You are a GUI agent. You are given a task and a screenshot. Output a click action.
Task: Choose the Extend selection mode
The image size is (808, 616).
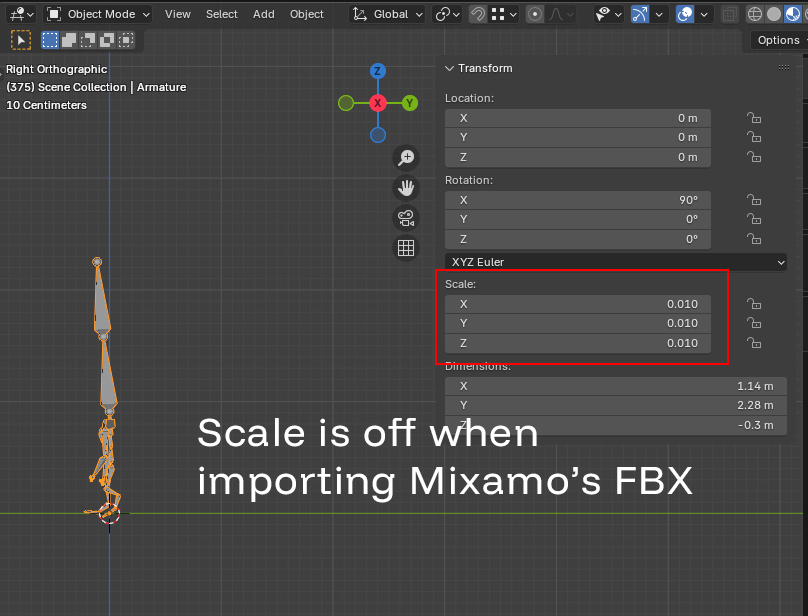[69, 40]
